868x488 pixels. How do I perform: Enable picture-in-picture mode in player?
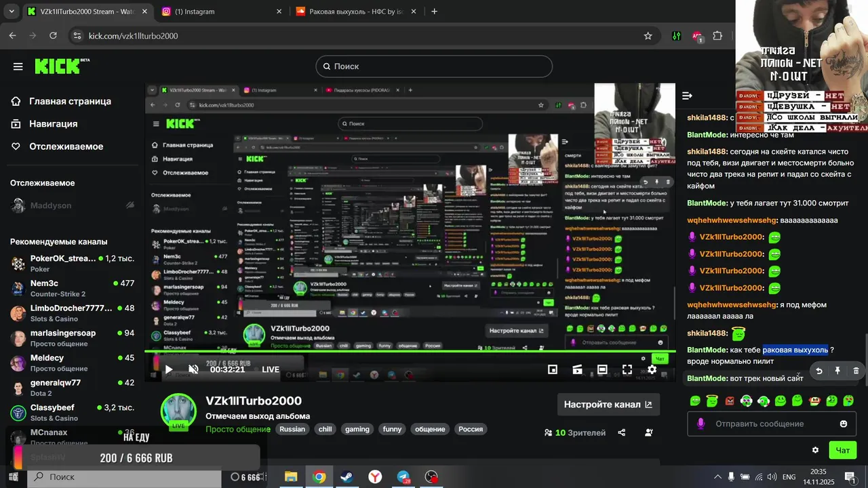click(x=553, y=369)
